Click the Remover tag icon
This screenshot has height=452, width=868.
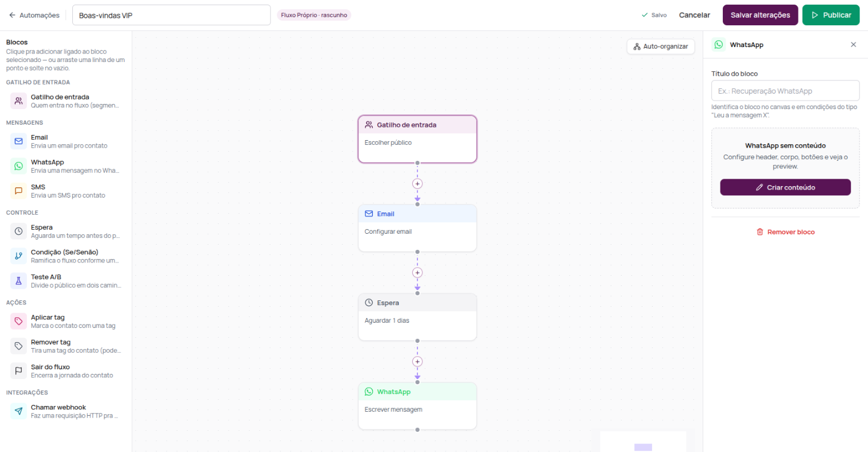tap(18, 346)
